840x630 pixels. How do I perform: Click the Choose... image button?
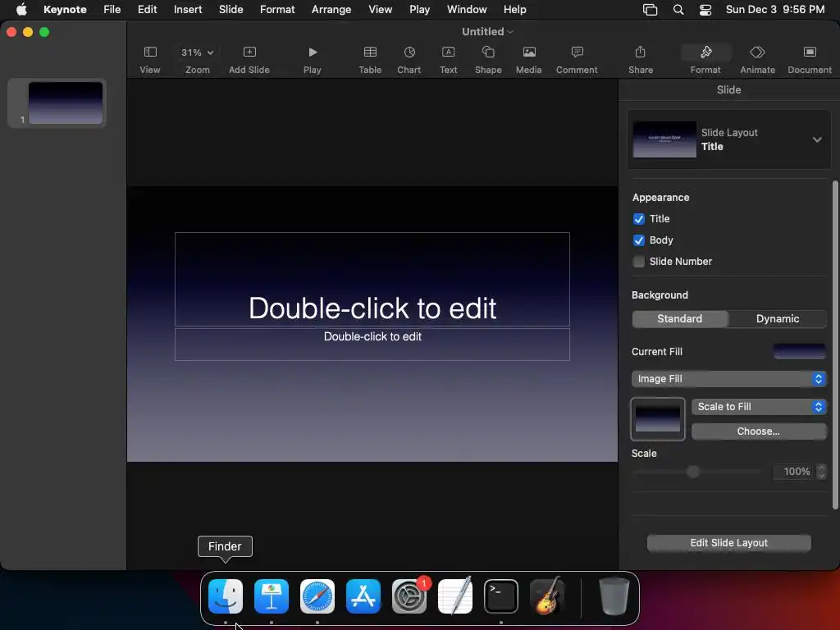coord(759,431)
